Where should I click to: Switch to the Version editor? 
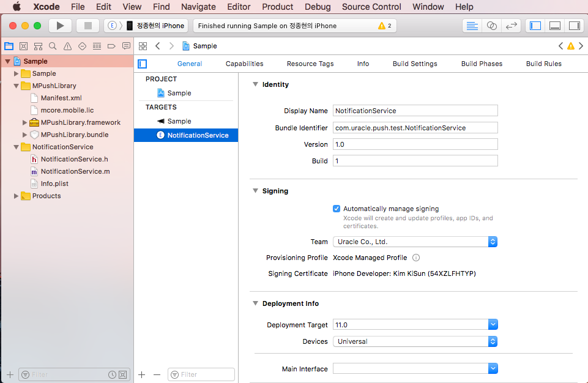(511, 26)
